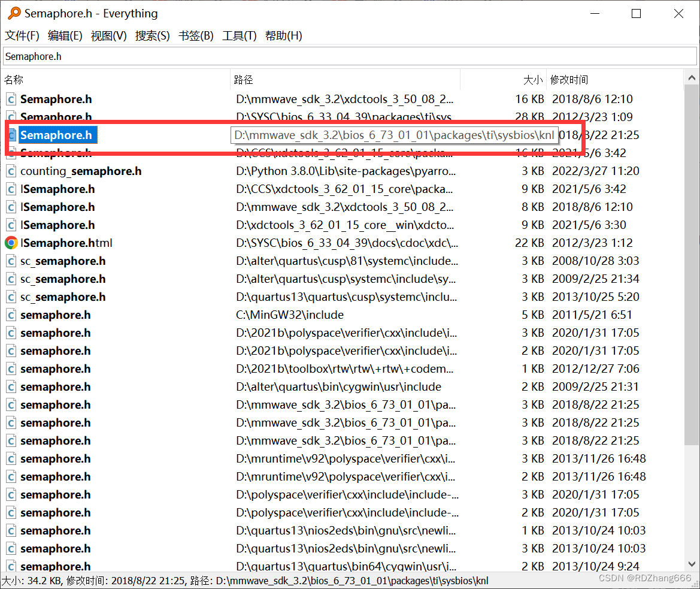Select the counting_semaphore.h file name
Screen dimensions: 700x589
tap(81, 171)
